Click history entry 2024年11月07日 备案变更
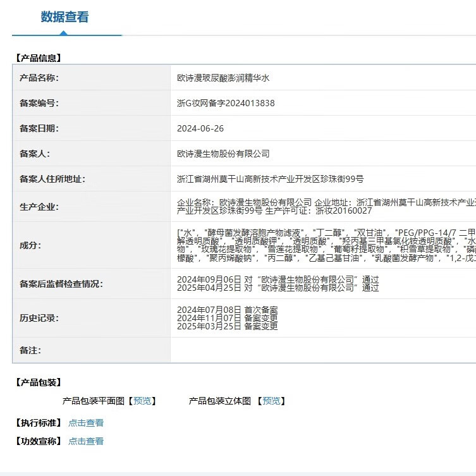This screenshot has height=476, width=476. coord(228,318)
